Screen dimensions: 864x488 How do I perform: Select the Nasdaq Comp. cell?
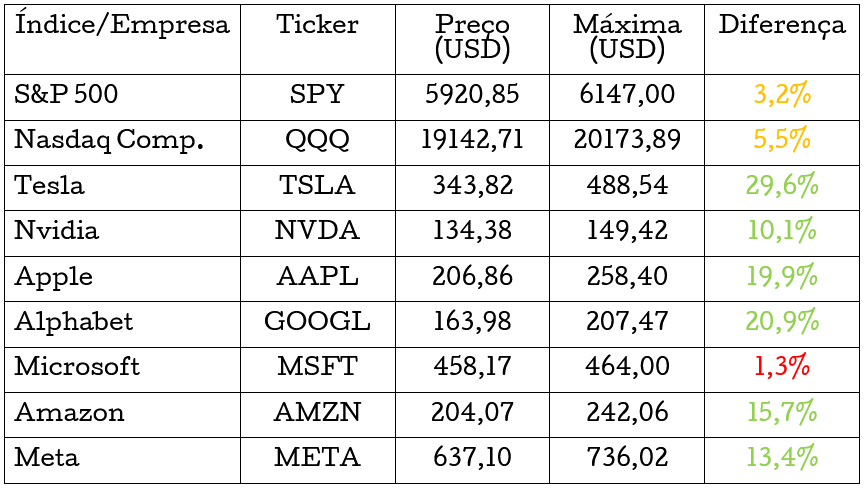click(x=108, y=141)
